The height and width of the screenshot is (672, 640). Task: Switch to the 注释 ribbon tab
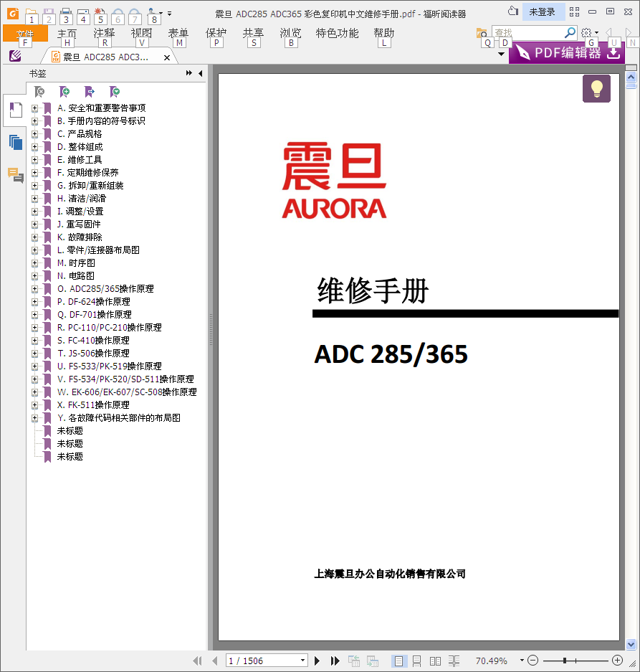click(x=104, y=33)
